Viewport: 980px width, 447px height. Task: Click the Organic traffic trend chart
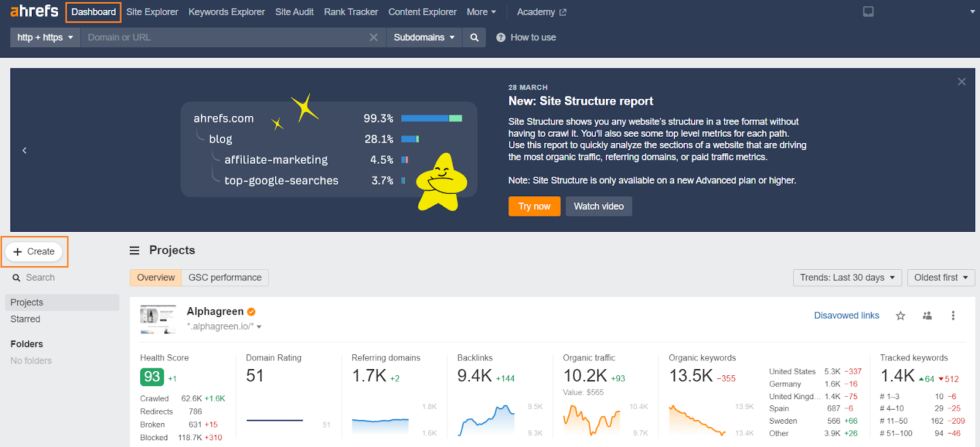click(592, 420)
